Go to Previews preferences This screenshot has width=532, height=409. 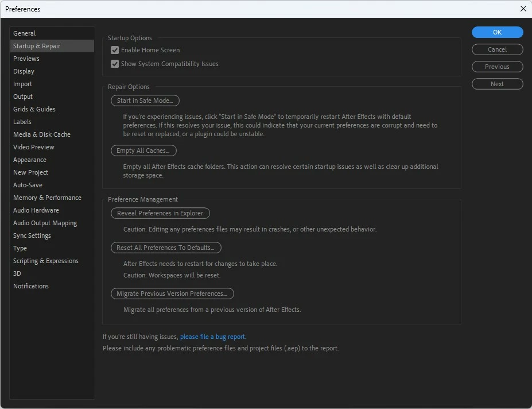click(52, 59)
